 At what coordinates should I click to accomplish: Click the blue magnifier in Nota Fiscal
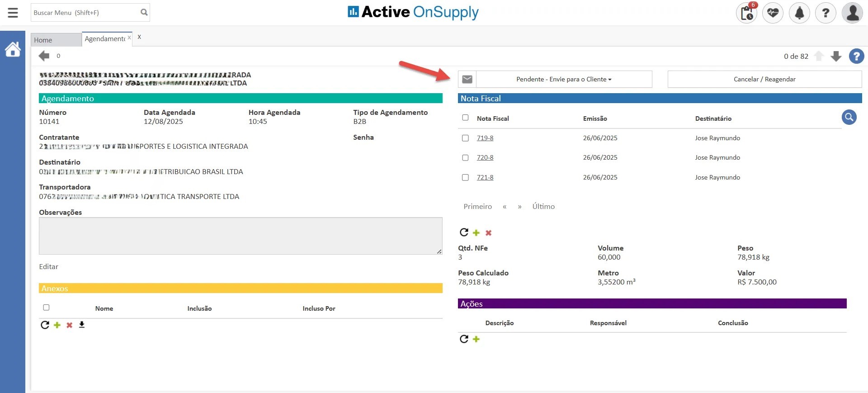849,118
